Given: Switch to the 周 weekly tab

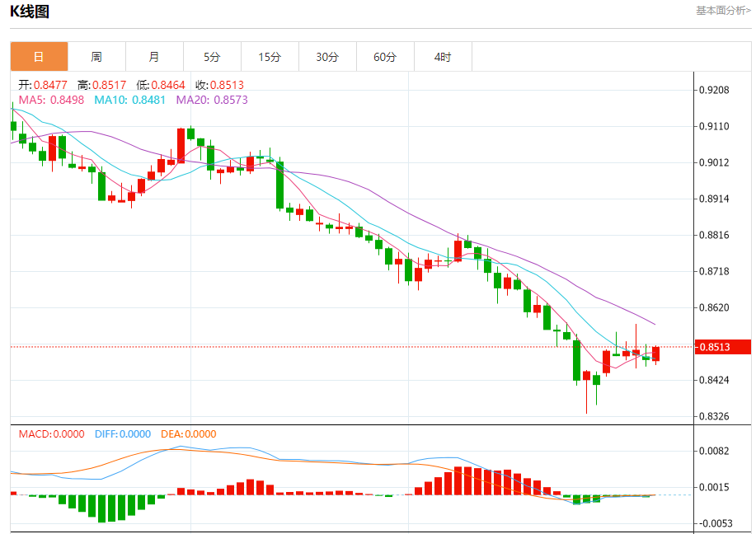Looking at the screenshot, I should click(x=96, y=57).
